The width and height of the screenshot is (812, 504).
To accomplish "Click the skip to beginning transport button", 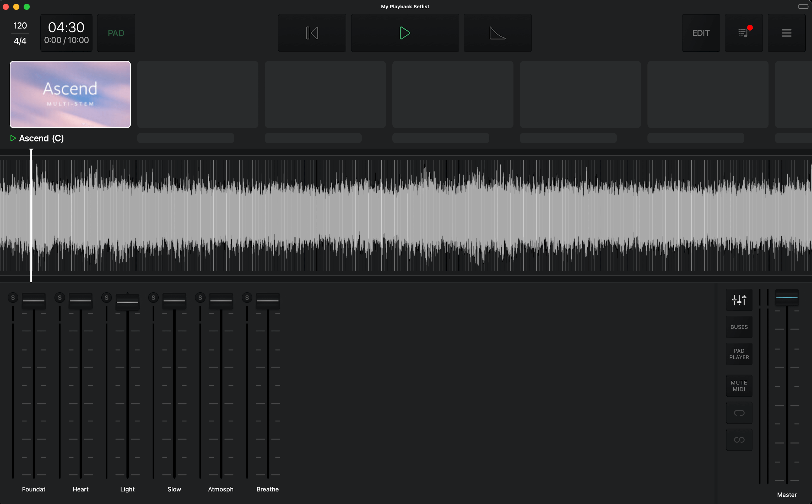I will coord(312,33).
